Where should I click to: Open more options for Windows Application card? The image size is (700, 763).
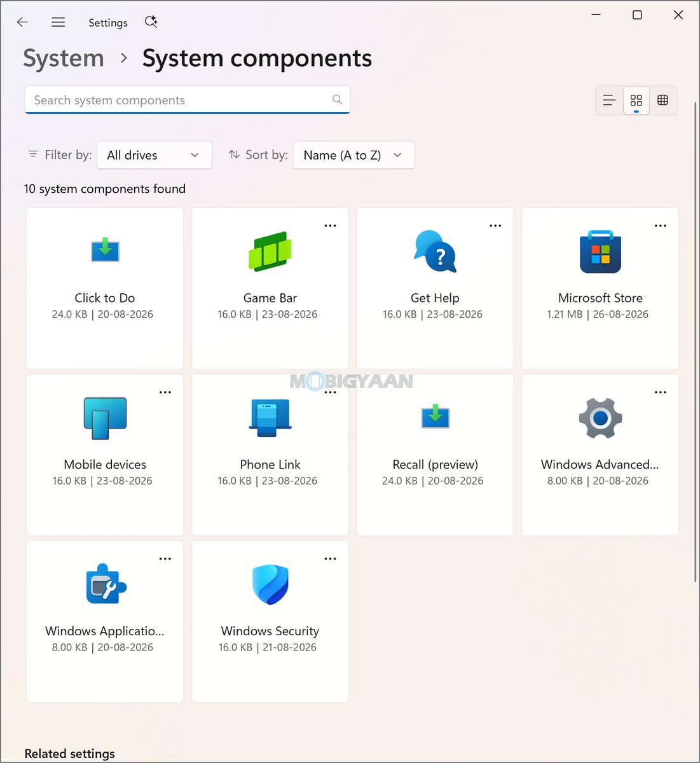click(x=165, y=559)
